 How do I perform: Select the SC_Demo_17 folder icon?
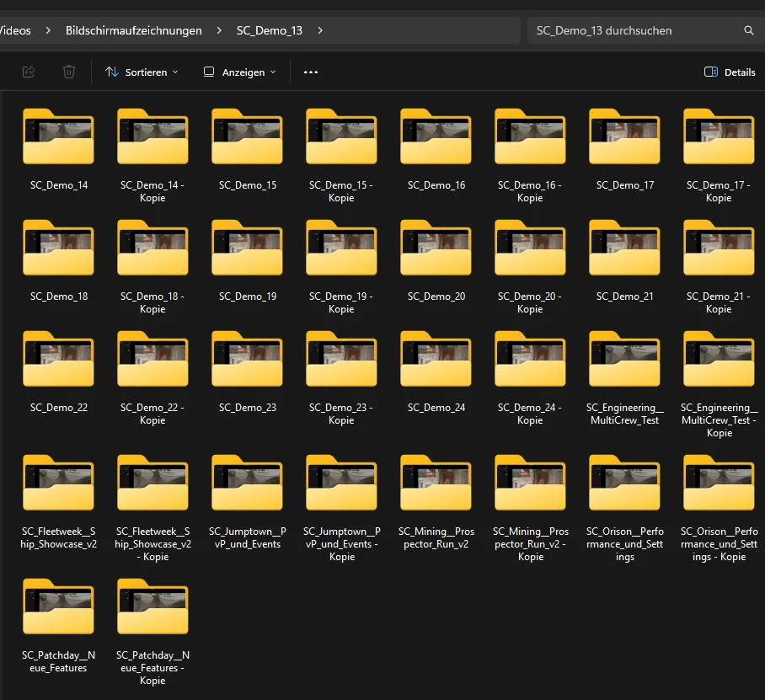624,136
